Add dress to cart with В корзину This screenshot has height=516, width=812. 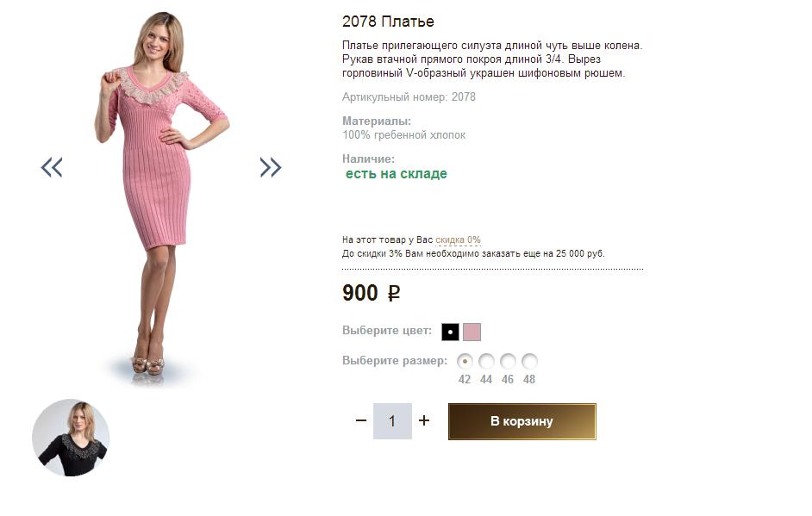522,421
